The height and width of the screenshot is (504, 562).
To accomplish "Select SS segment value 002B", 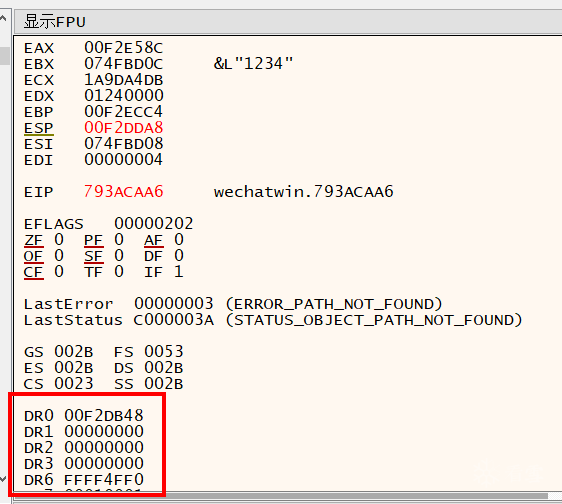I will [x=164, y=384].
